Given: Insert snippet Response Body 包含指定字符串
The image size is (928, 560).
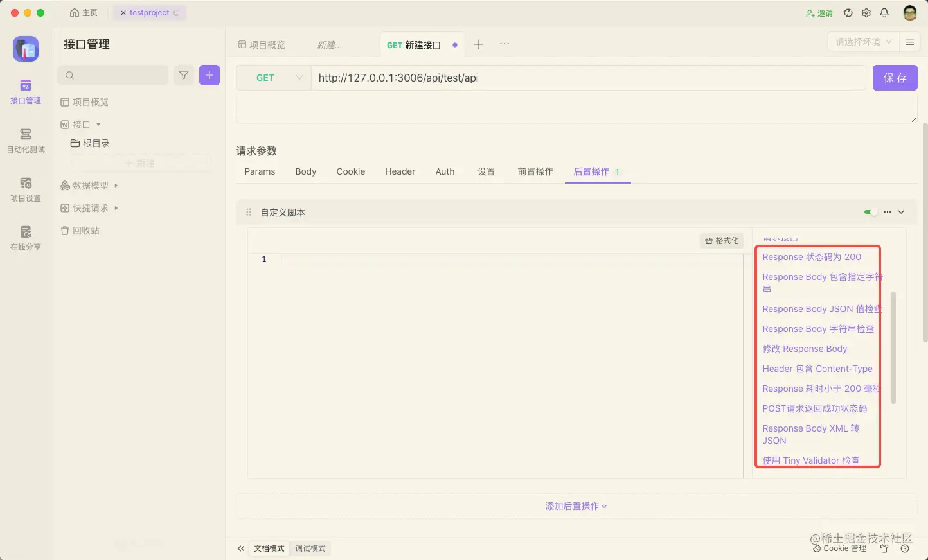Looking at the screenshot, I should [x=821, y=283].
